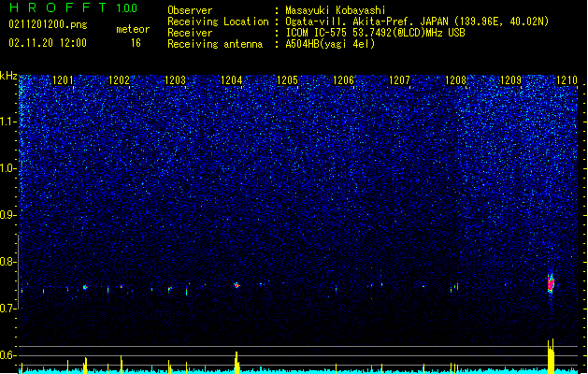
Task: Click the meteor count value 16
Action: pos(136,43)
